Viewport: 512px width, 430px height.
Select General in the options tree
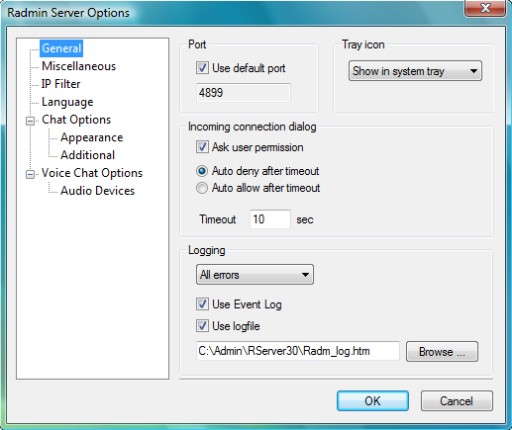61,48
